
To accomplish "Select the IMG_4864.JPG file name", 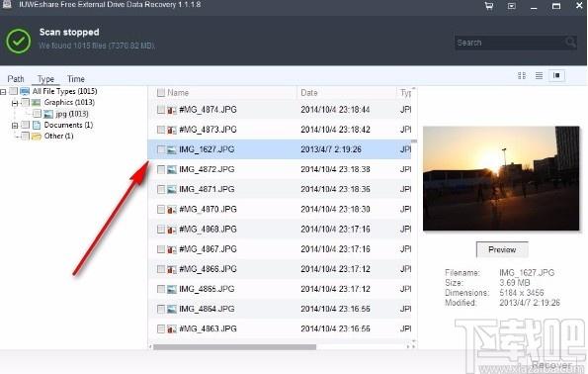I will [x=207, y=309].
